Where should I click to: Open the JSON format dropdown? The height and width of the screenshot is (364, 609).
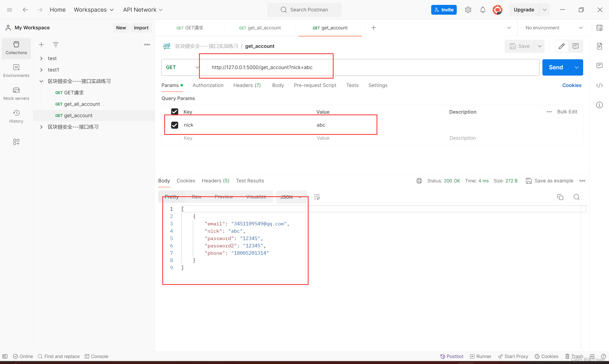point(291,197)
